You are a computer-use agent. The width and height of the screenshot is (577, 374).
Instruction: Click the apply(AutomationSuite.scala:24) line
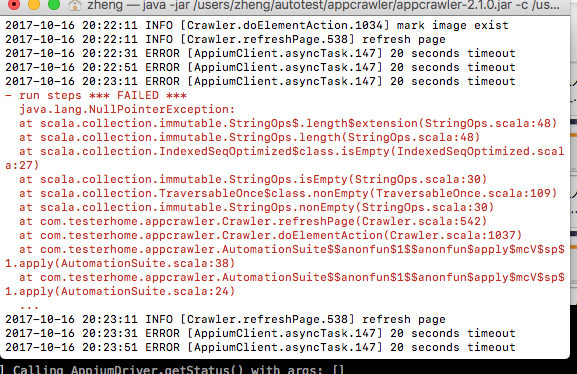[285, 284]
